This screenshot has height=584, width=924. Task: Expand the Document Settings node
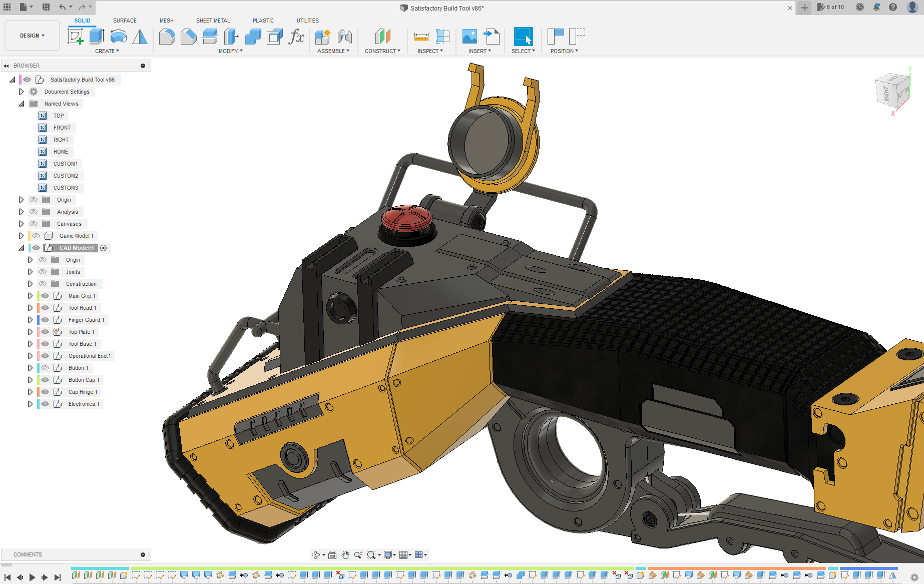(x=21, y=92)
